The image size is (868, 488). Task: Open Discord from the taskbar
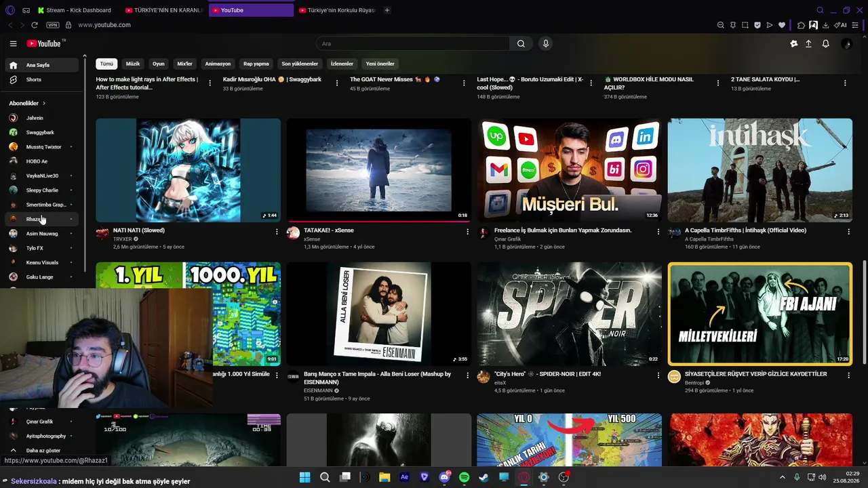[x=444, y=477]
